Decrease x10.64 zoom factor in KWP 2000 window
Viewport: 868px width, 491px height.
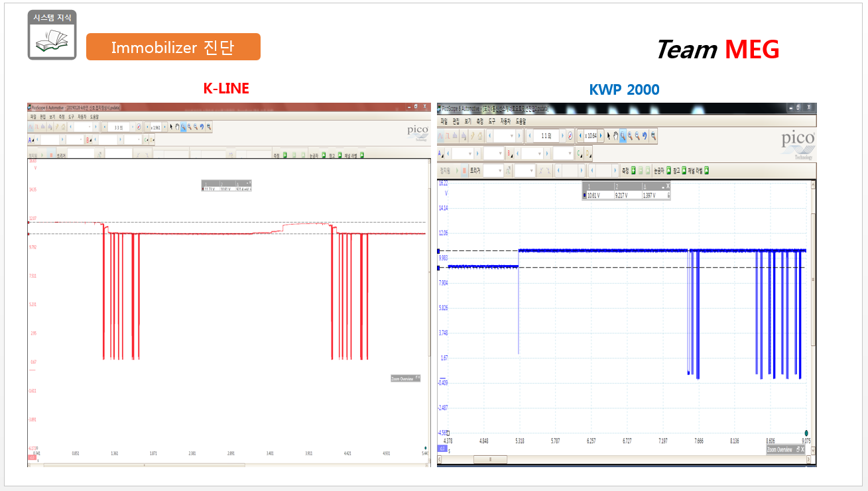pyautogui.click(x=580, y=136)
